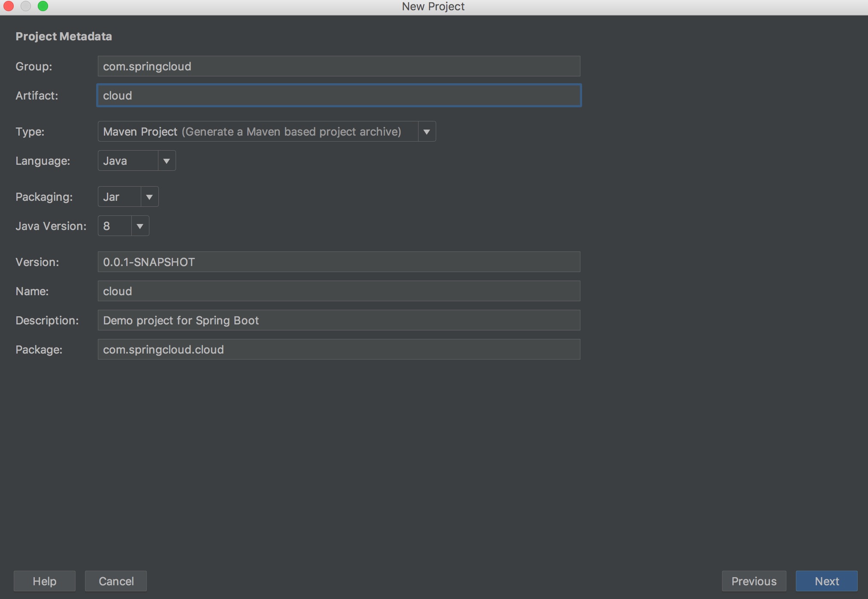Screen dimensions: 868x599
Task: Expand the Java Version dropdown arrow
Action: [140, 226]
